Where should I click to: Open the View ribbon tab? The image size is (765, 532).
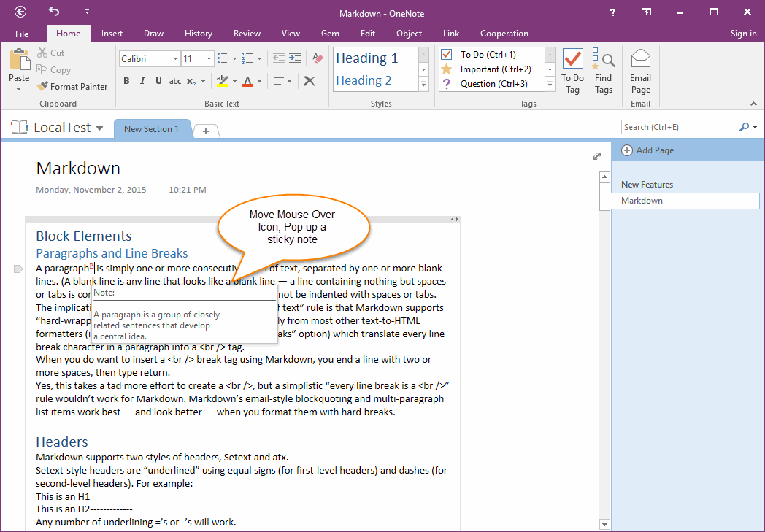click(291, 34)
